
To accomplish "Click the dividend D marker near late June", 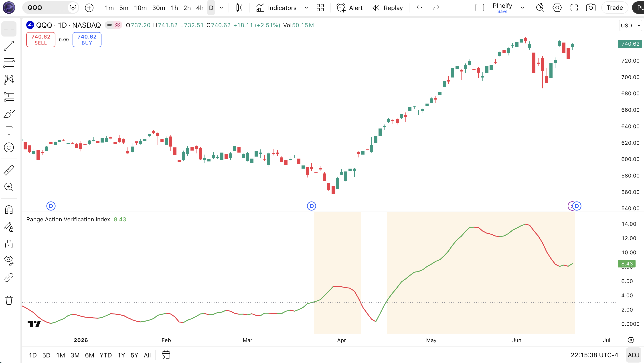I will pos(577,206).
